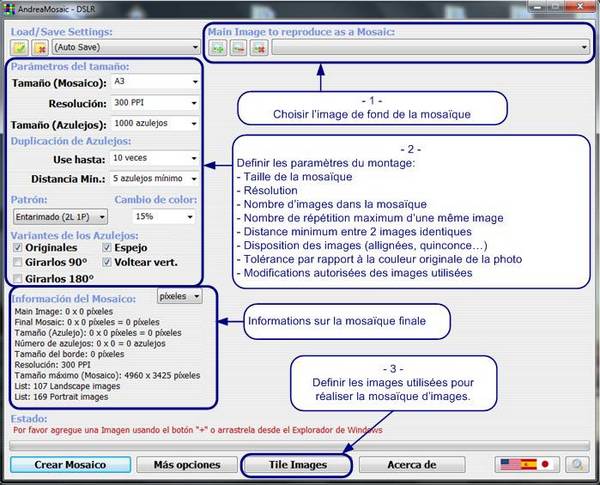
Task: Click the remove main image minus icon
Action: pos(238,46)
